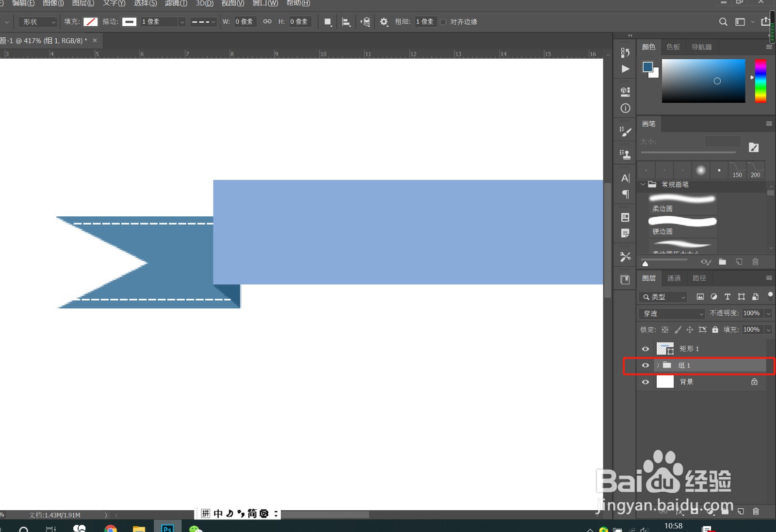Click the path arrangement icon
This screenshot has width=776, height=532.
(365, 22)
